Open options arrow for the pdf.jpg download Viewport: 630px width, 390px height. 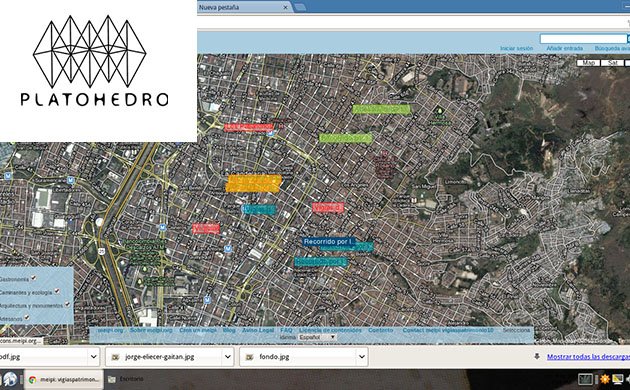pos(94,357)
